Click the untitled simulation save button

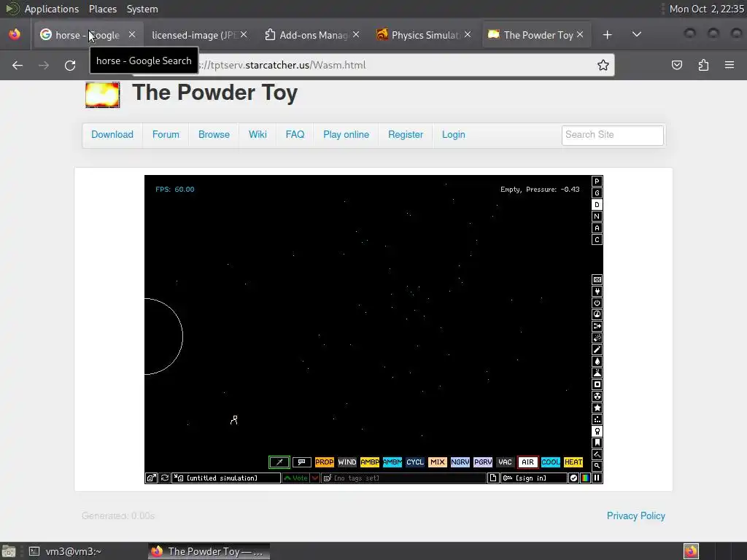(227, 478)
